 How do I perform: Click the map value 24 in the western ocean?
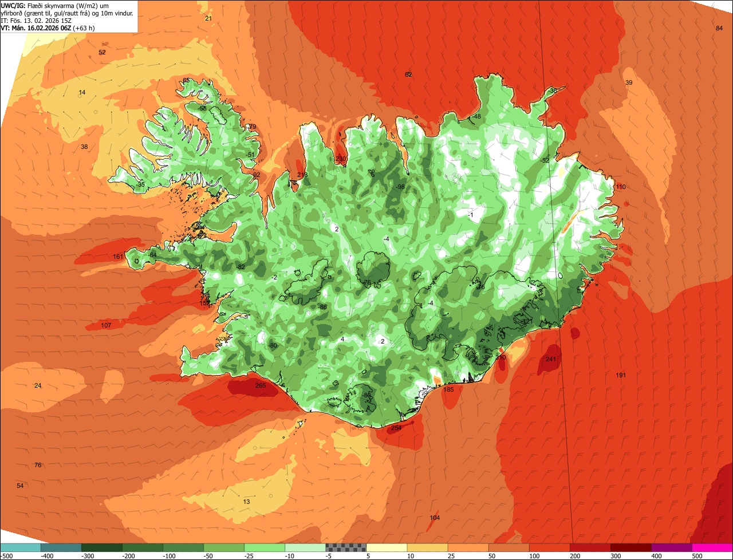pyautogui.click(x=38, y=385)
